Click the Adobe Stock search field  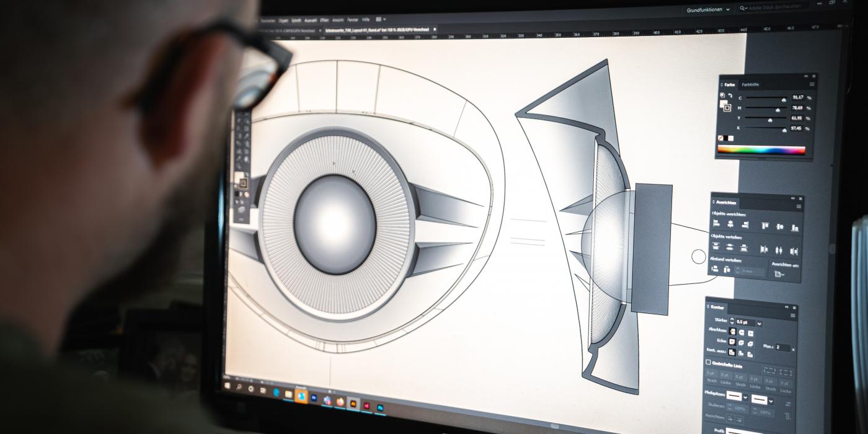click(x=775, y=8)
